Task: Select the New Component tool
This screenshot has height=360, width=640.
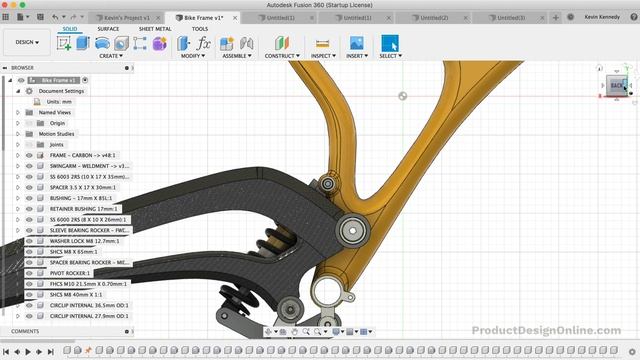Action: pyautogui.click(x=227, y=43)
